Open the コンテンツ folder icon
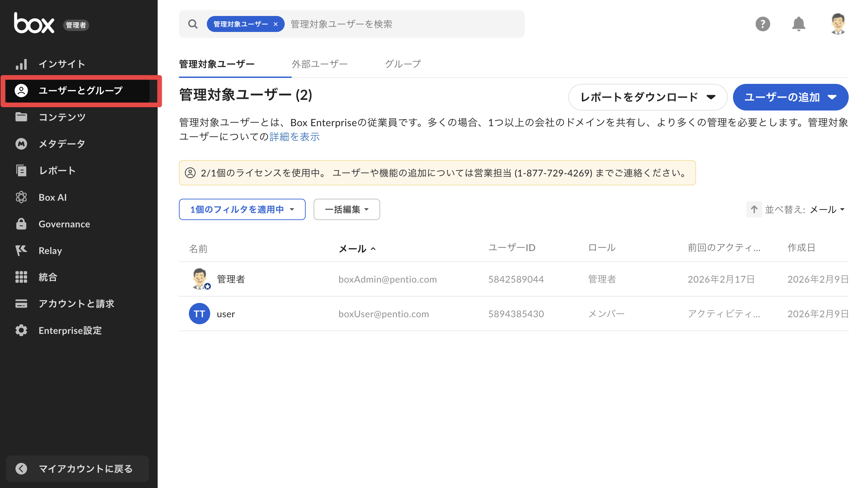The image size is (868, 488). point(21,117)
